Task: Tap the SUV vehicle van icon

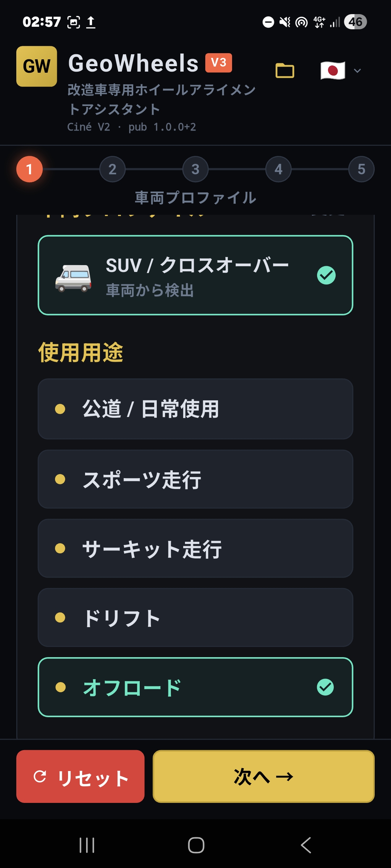Action: tap(73, 278)
